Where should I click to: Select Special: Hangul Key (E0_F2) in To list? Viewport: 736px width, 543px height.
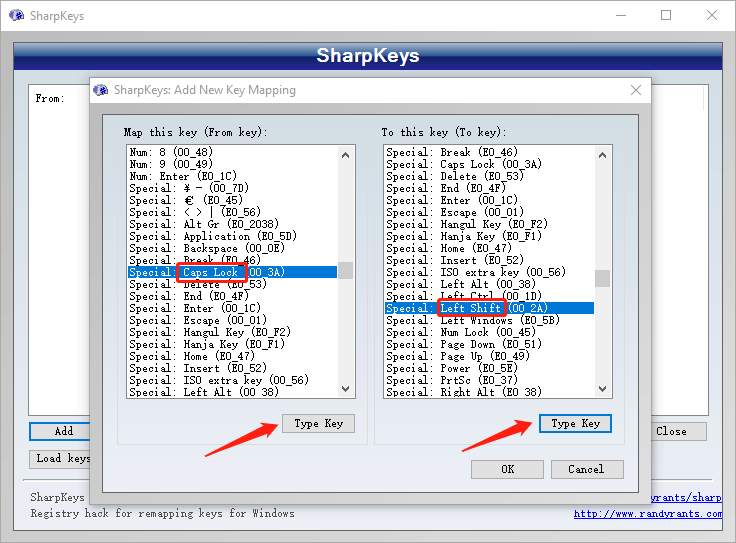point(490,224)
